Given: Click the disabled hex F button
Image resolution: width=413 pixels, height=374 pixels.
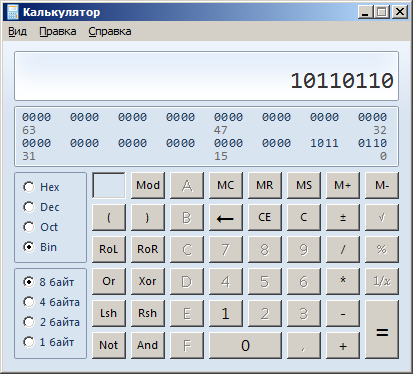Looking at the screenshot, I should [x=187, y=346].
